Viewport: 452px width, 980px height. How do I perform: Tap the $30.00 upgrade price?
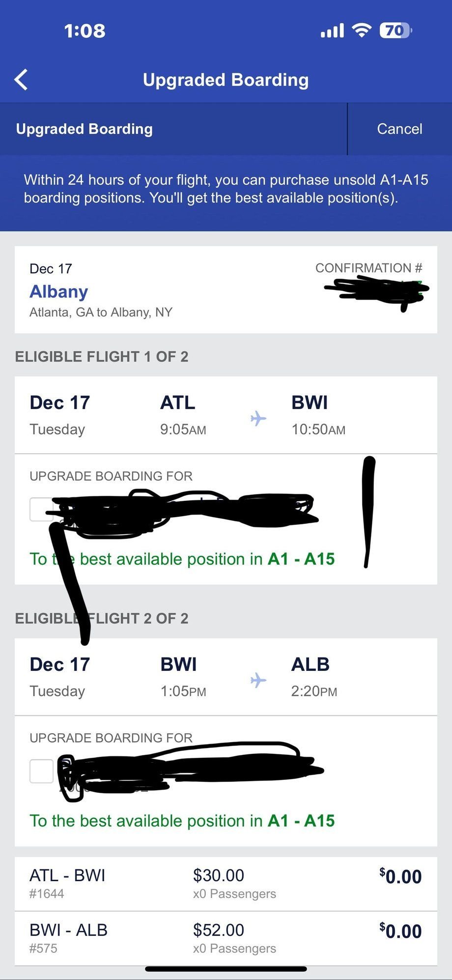[219, 875]
